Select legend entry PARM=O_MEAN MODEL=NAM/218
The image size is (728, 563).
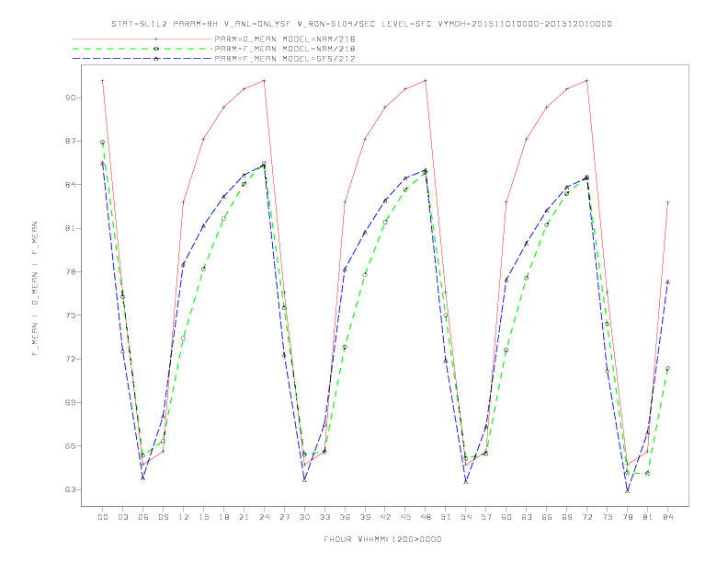click(x=285, y=39)
